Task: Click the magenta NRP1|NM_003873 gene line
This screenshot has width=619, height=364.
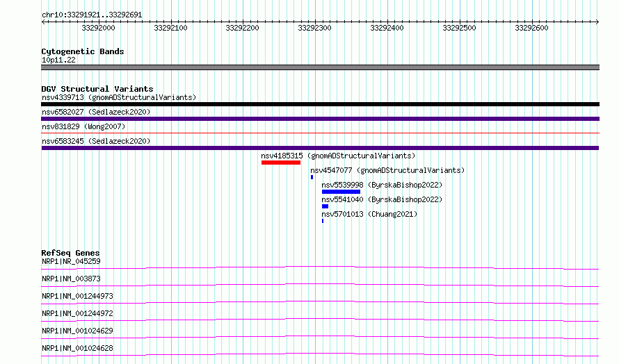Action: point(320,285)
